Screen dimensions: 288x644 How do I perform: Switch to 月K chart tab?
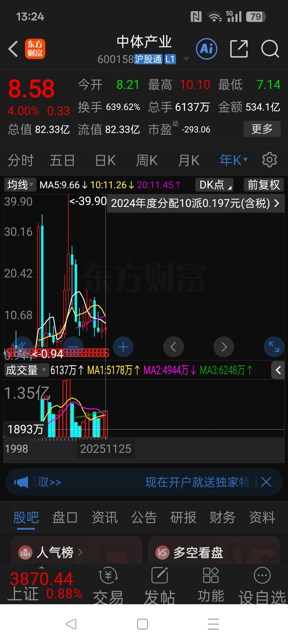tap(189, 160)
